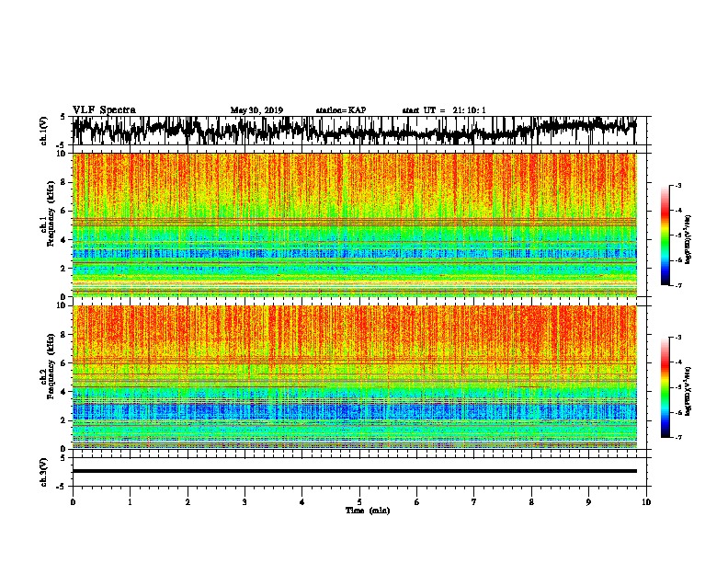Click time axis tick label 8
Viewport: 728px width, 563px height.
(x=531, y=502)
